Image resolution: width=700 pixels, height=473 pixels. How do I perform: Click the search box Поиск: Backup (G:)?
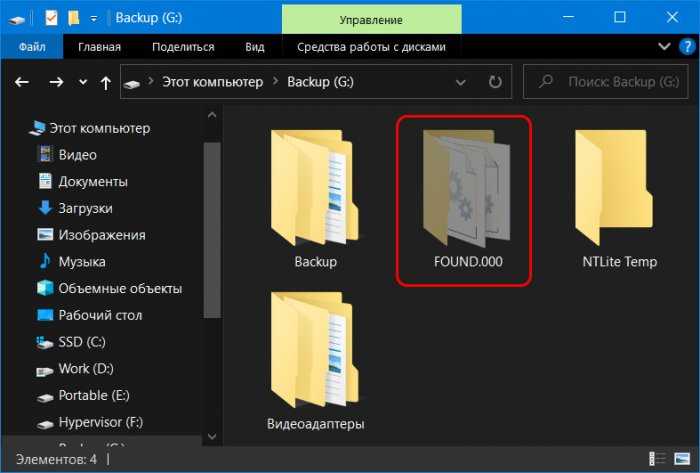606,82
